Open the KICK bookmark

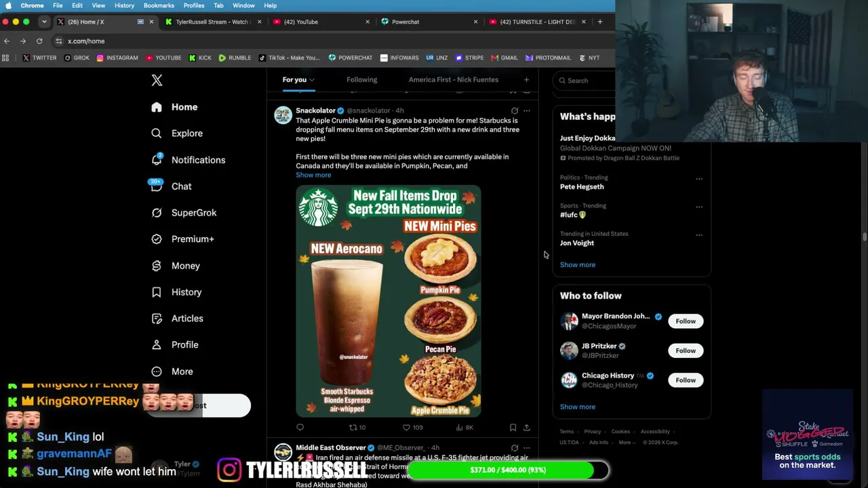pyautogui.click(x=200, y=58)
